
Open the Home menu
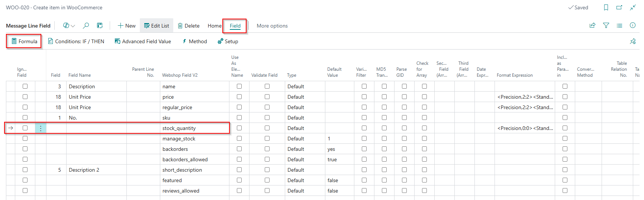[215, 26]
